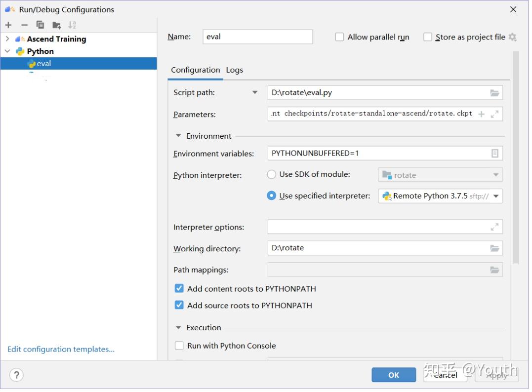Open the Remote Python 3.7.5 interpreter dropdown
The image size is (532, 392).
click(496, 196)
